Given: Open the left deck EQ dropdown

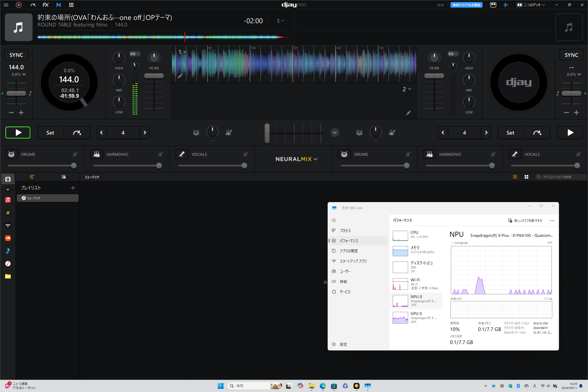Looking at the screenshot, I should tap(134, 54).
